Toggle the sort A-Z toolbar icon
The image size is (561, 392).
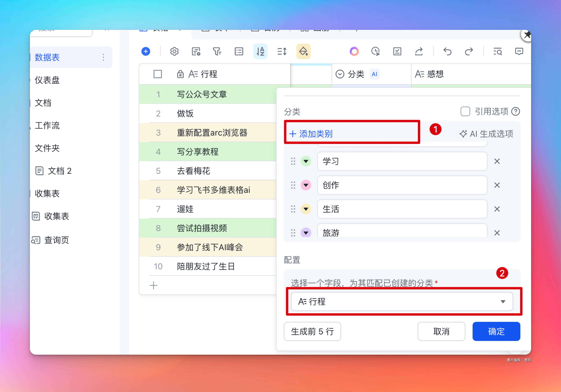(260, 52)
